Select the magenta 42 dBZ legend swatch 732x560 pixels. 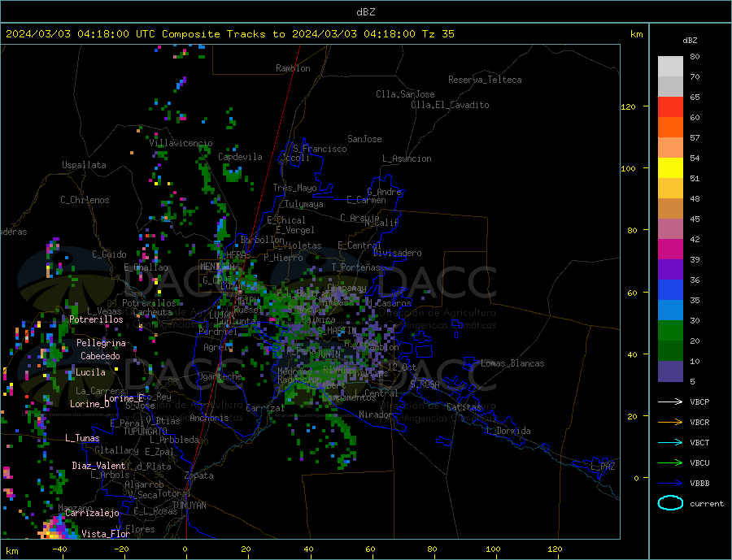(x=670, y=250)
